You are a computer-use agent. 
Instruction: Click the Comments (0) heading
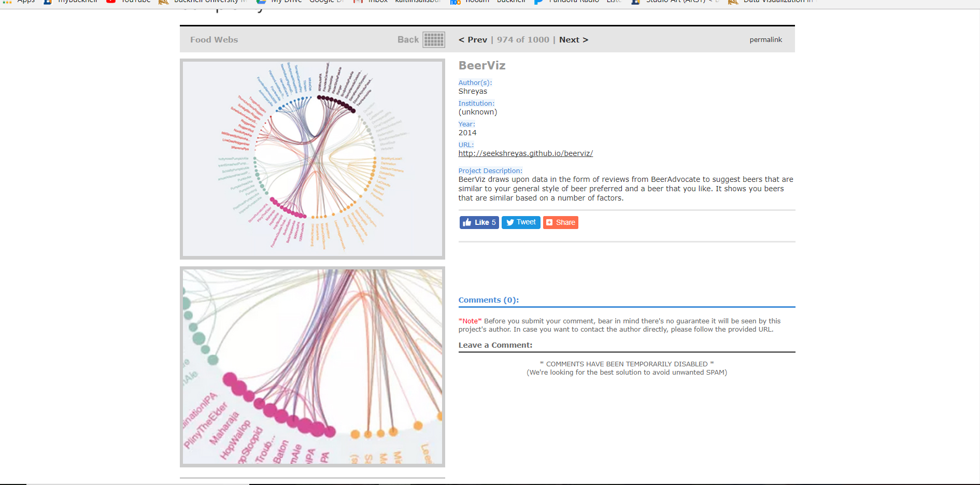(x=488, y=300)
